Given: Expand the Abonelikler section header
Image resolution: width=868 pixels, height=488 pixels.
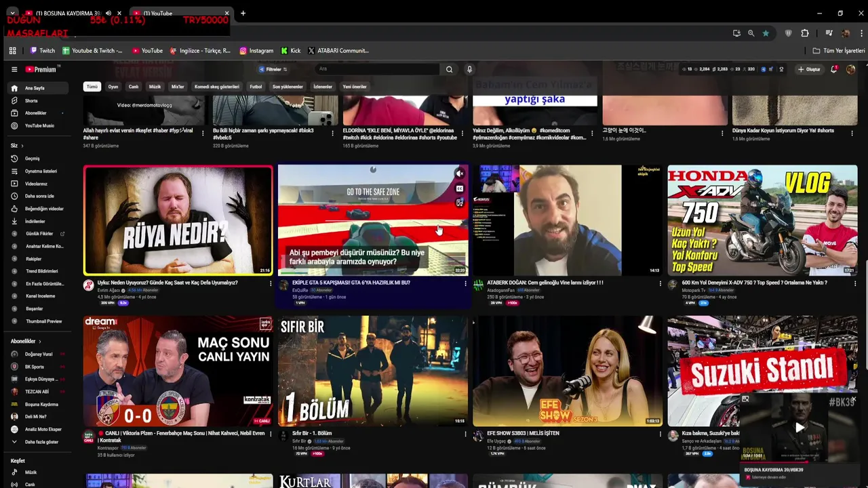Looking at the screenshot, I should click(x=26, y=342).
